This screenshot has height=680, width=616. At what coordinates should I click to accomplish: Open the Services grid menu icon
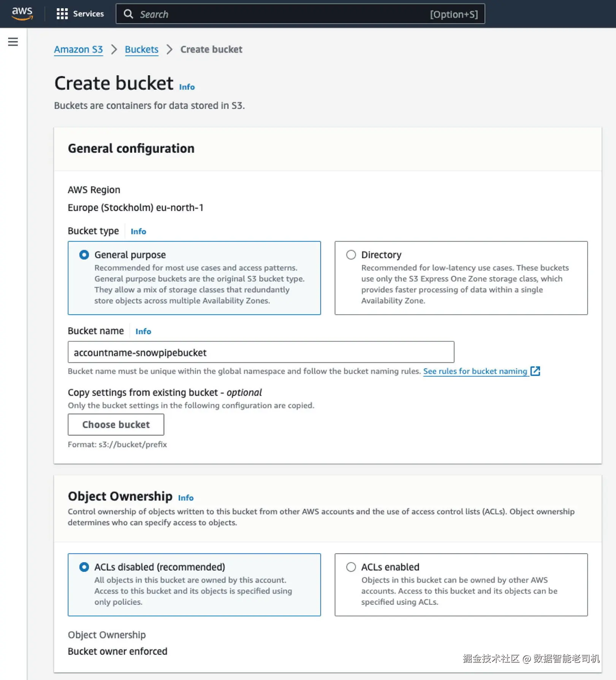pos(62,14)
